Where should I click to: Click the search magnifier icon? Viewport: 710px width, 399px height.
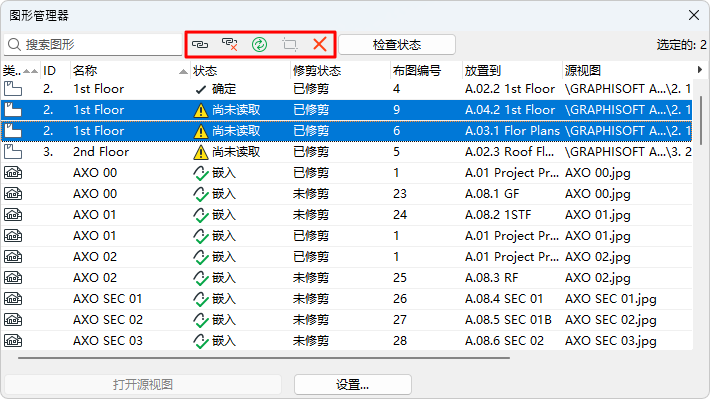(x=14, y=44)
